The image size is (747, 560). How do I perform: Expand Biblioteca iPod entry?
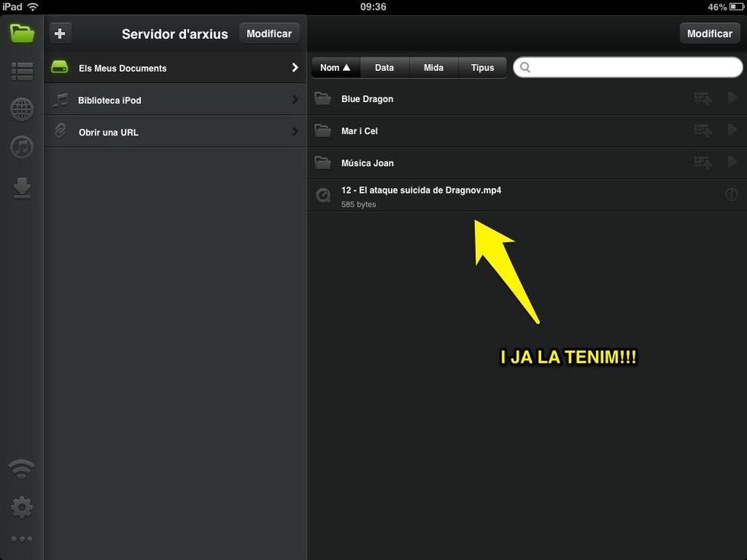coord(295,100)
